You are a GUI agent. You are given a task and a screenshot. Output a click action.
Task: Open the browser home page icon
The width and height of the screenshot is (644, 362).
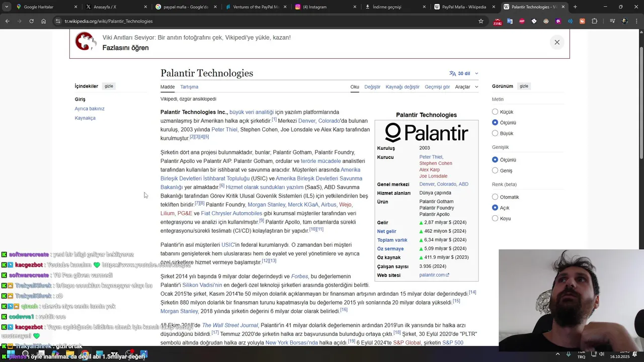[x=43, y=21]
